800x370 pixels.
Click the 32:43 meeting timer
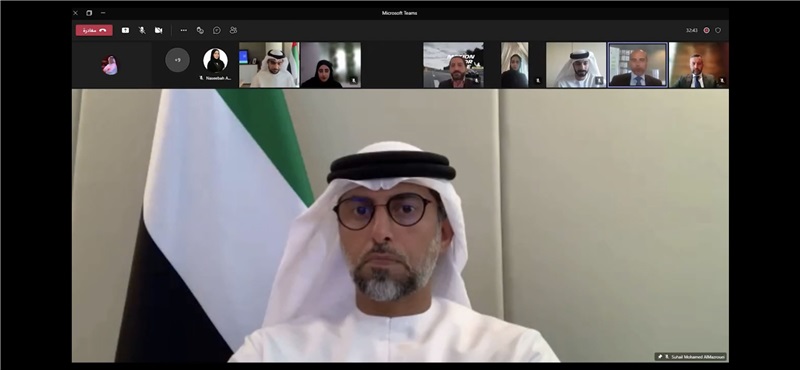point(691,30)
